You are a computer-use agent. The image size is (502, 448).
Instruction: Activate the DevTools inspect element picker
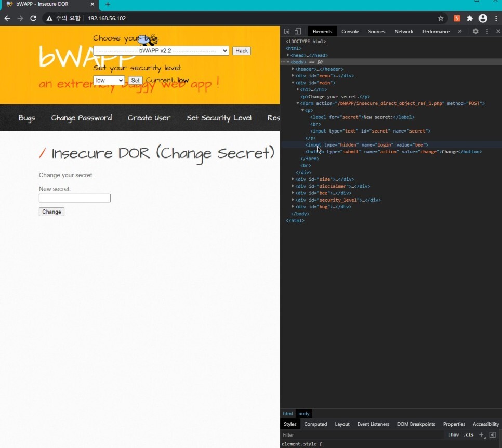tap(287, 31)
